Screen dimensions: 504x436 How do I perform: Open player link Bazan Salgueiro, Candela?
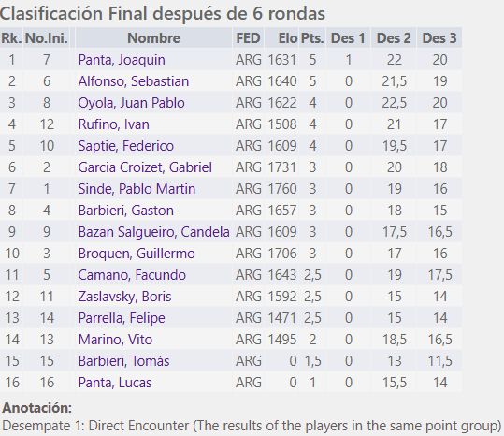point(153,232)
